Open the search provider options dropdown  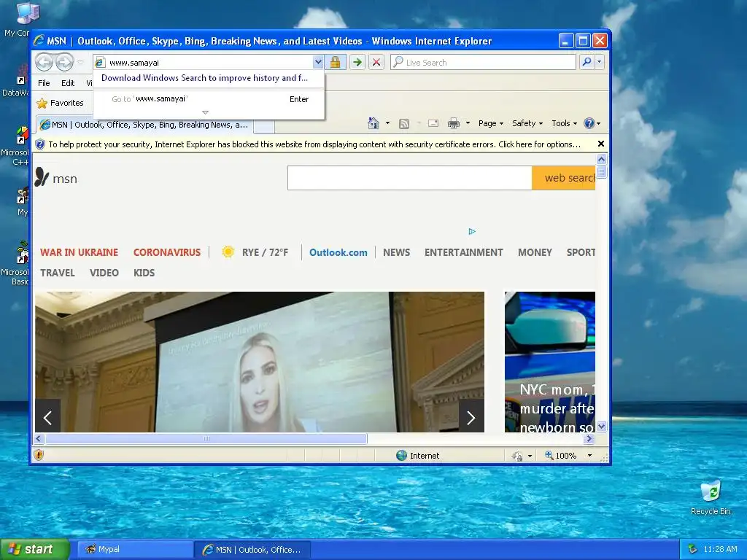coord(600,62)
